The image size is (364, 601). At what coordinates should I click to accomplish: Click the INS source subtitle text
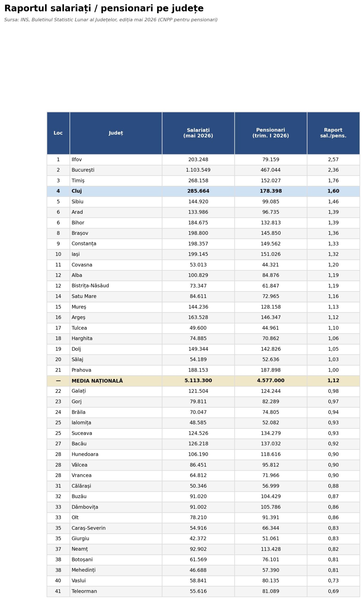[111, 20]
